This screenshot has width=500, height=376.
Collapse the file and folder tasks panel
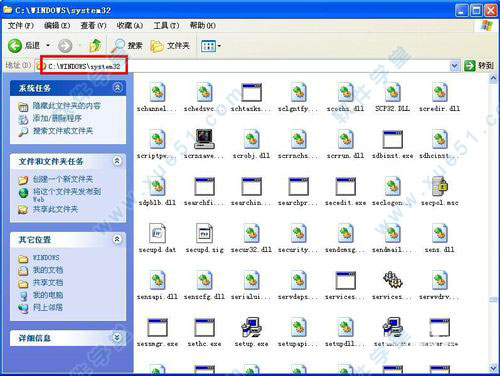(117, 161)
